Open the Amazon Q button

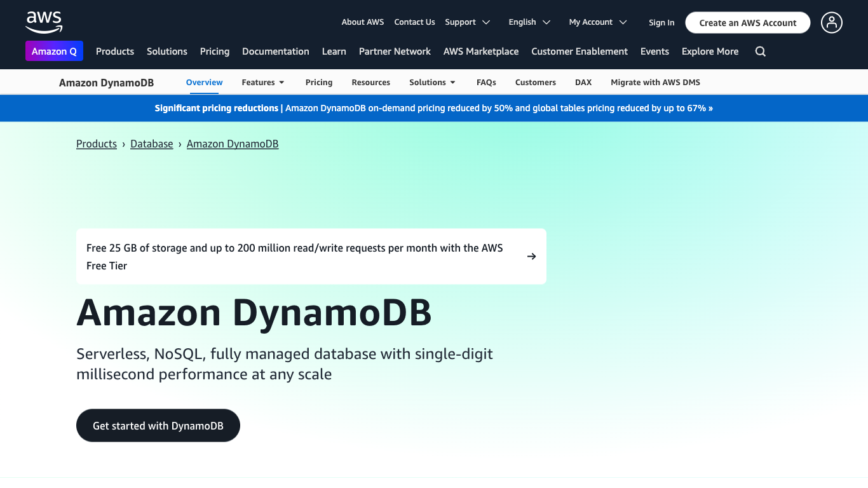click(x=54, y=51)
